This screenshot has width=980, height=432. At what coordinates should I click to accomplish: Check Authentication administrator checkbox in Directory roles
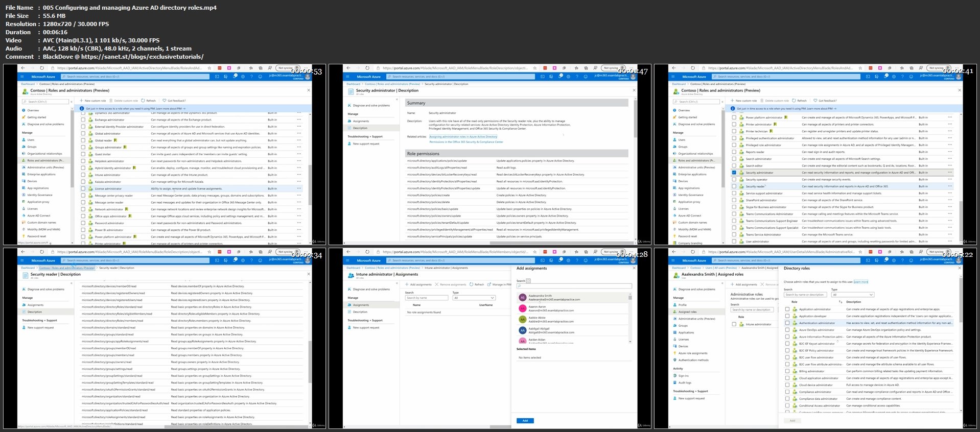coord(787,323)
